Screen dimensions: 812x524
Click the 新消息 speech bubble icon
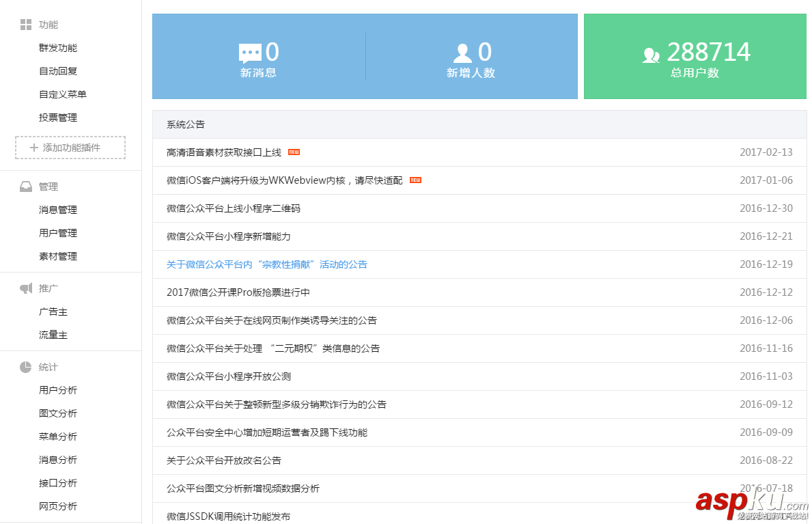click(x=250, y=53)
